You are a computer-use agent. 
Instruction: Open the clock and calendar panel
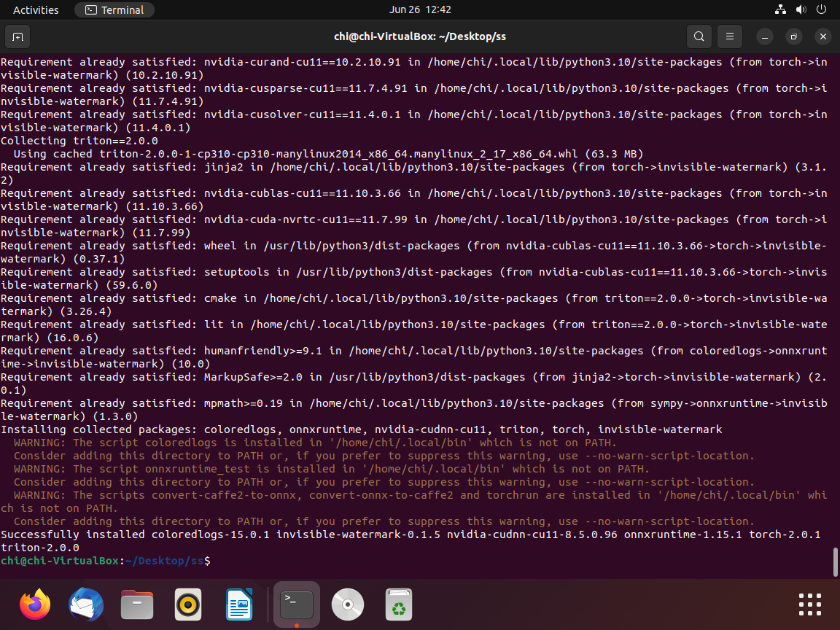click(420, 9)
